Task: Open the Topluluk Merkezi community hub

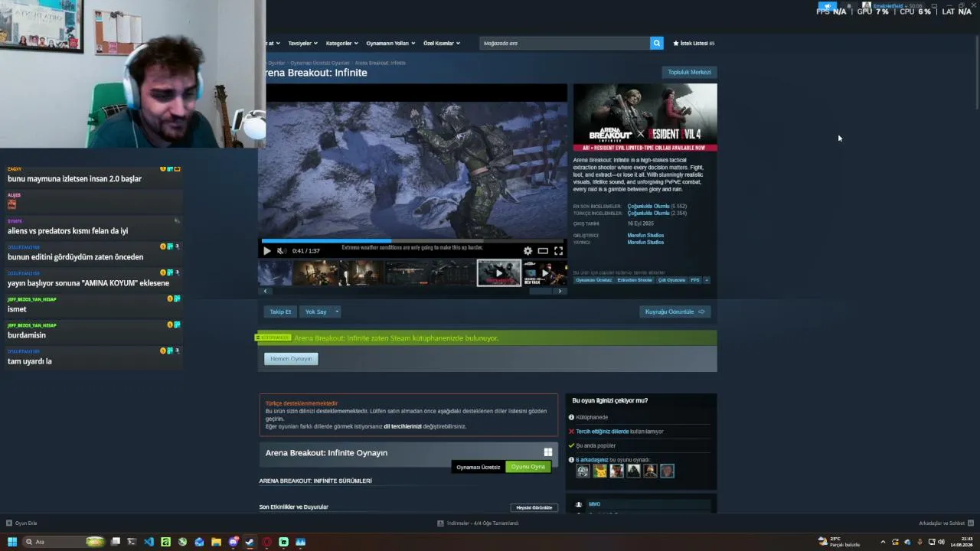Action: pos(689,72)
